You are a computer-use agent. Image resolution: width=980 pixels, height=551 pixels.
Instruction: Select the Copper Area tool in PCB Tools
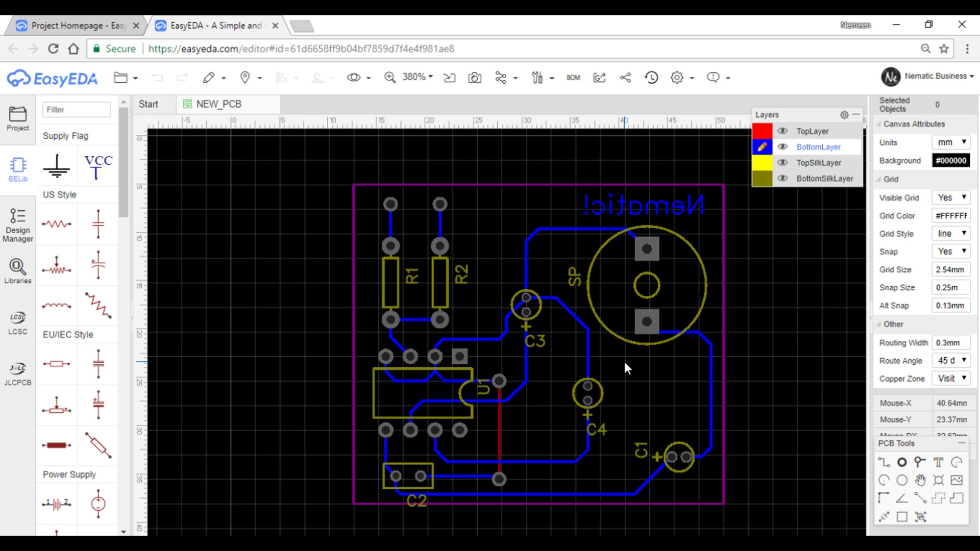point(938,498)
